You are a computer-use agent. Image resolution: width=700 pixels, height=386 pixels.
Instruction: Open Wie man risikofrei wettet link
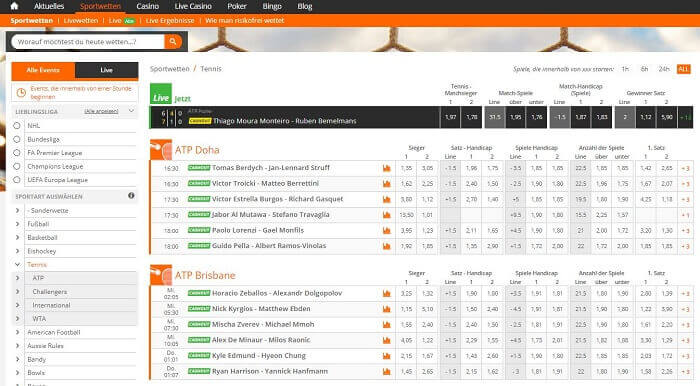tap(245, 21)
